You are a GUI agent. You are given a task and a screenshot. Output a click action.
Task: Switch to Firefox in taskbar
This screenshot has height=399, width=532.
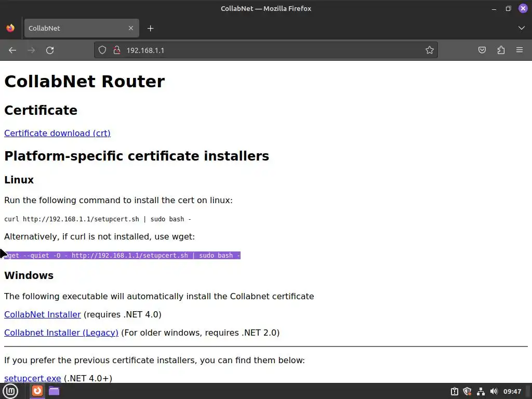(37, 391)
